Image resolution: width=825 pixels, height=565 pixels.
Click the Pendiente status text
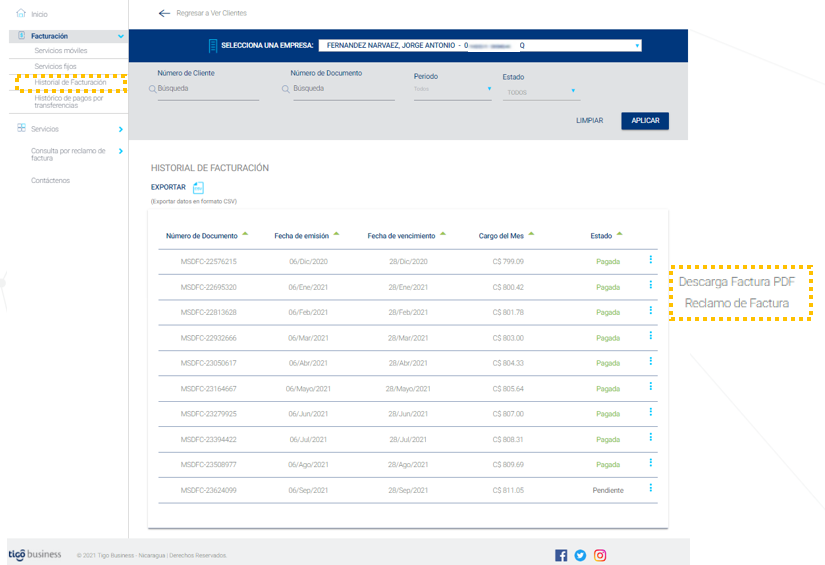click(x=608, y=490)
